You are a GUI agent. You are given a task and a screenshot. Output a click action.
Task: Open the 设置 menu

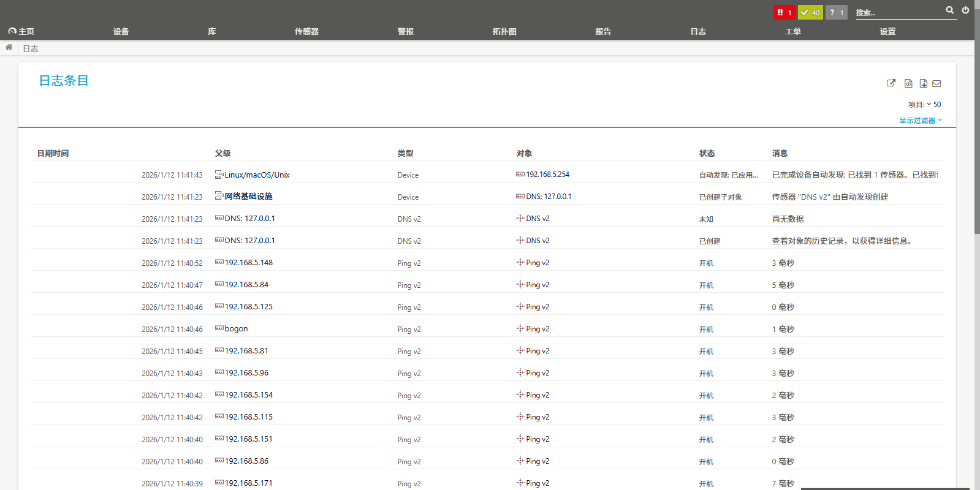point(887,31)
